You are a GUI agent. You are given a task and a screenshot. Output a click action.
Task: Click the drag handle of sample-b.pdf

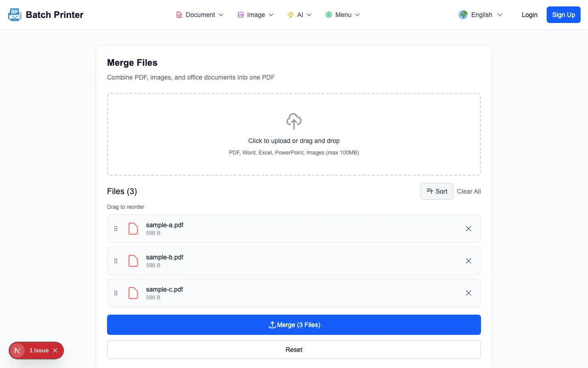tap(116, 261)
